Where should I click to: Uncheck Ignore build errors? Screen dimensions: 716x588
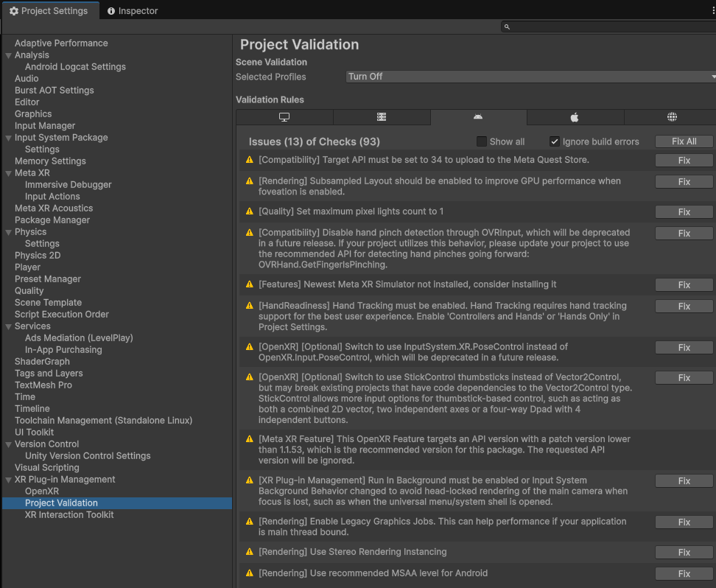555,141
